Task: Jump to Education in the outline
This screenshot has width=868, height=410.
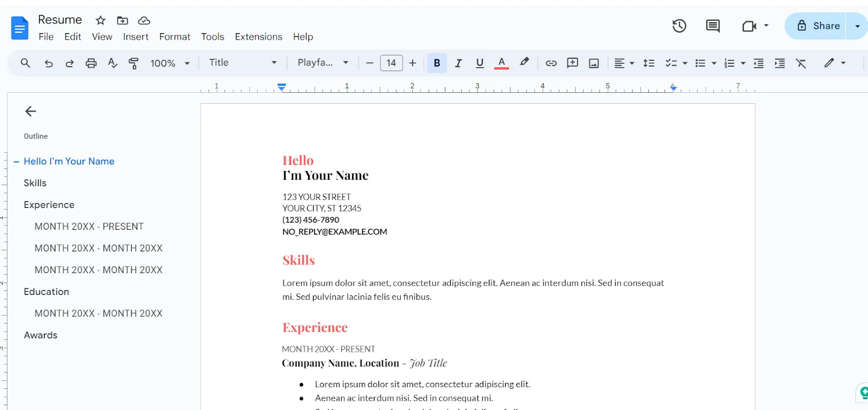Action: point(47,292)
